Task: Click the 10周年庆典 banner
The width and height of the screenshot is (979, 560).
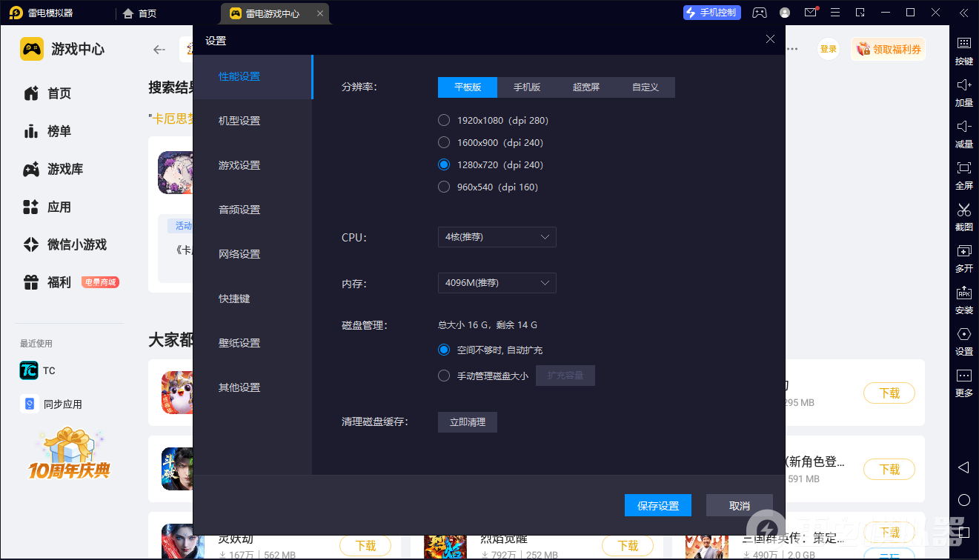Action: tap(69, 453)
